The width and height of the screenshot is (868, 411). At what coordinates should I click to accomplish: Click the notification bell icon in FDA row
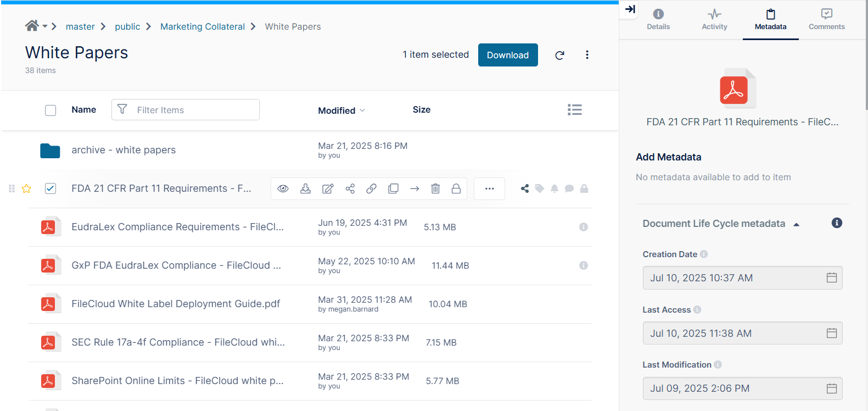pyautogui.click(x=555, y=188)
